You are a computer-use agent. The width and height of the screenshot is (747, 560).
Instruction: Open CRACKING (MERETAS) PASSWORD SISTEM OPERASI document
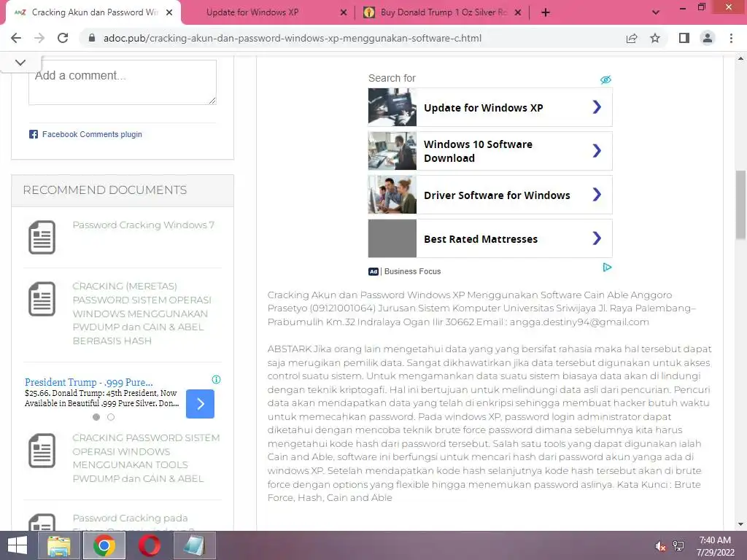coord(142,314)
